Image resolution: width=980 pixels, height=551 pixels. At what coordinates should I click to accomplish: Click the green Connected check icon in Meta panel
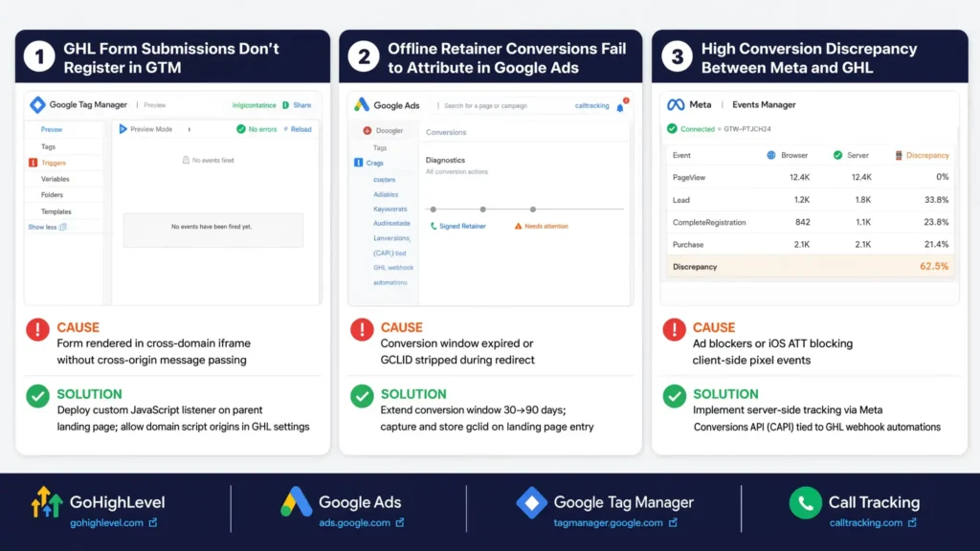[x=672, y=129]
